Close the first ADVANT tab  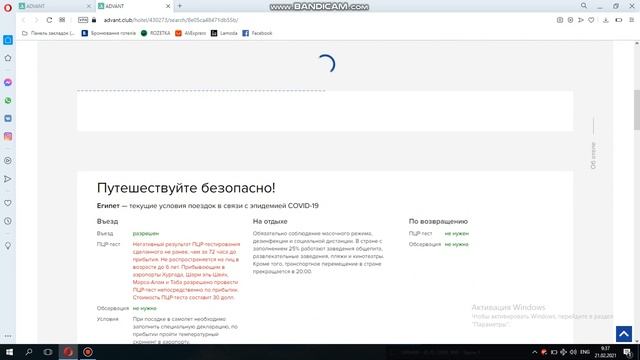click(x=89, y=6)
